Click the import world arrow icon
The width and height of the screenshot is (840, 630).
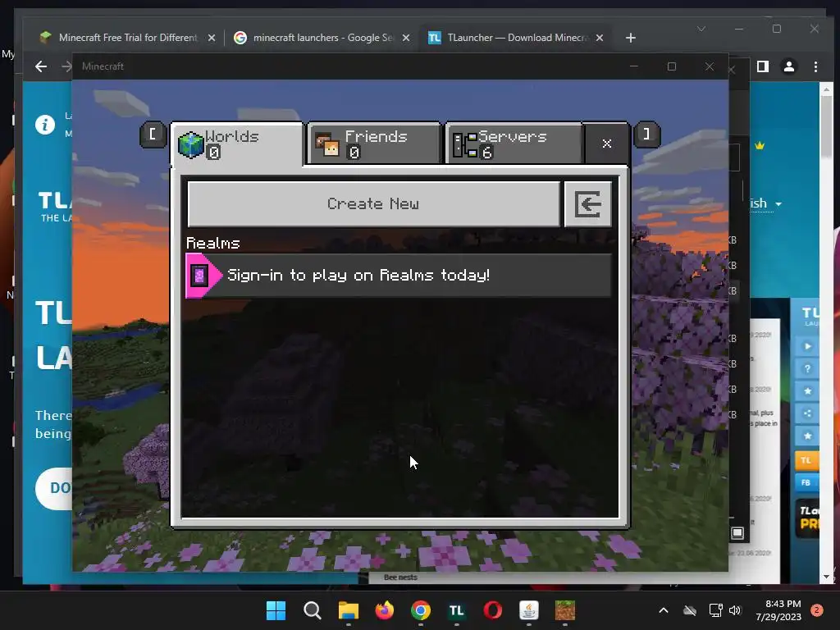(x=587, y=204)
